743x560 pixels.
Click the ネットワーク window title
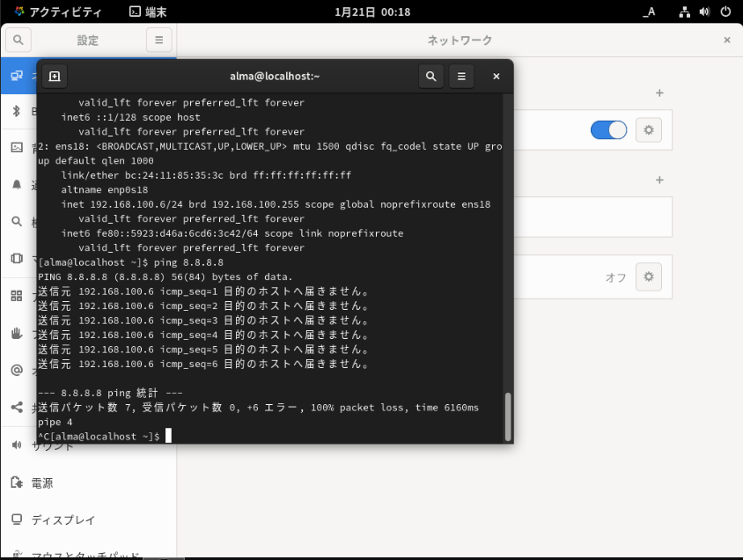[x=460, y=41]
